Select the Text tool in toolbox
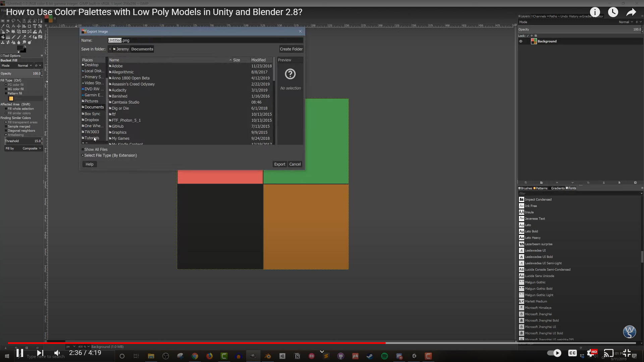This screenshot has width=644, height=362. 40,32
